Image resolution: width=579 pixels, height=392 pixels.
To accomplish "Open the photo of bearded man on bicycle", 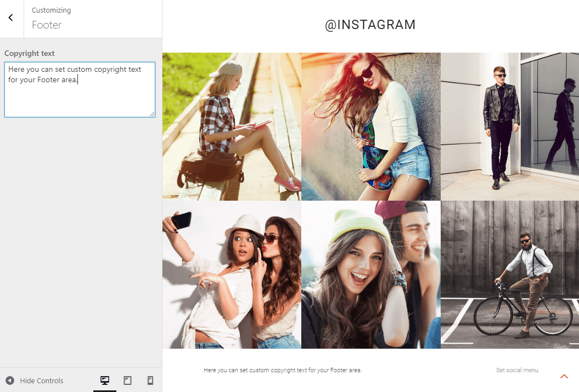I will coord(510,275).
